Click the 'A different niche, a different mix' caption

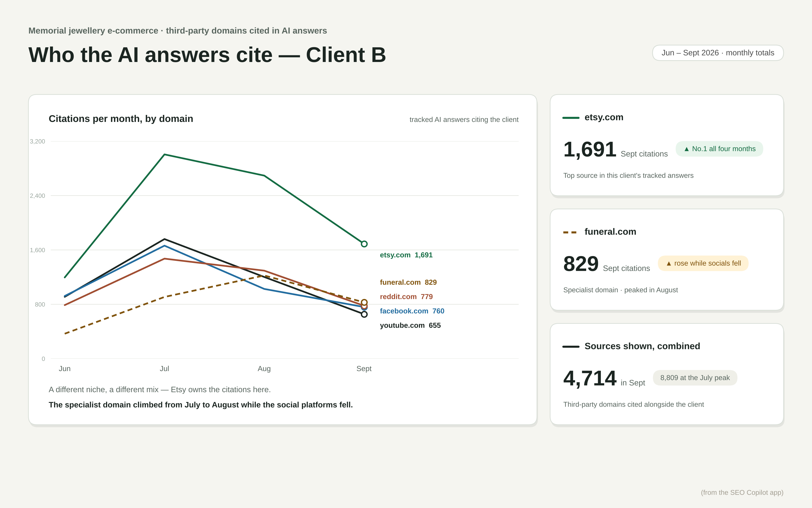point(160,390)
